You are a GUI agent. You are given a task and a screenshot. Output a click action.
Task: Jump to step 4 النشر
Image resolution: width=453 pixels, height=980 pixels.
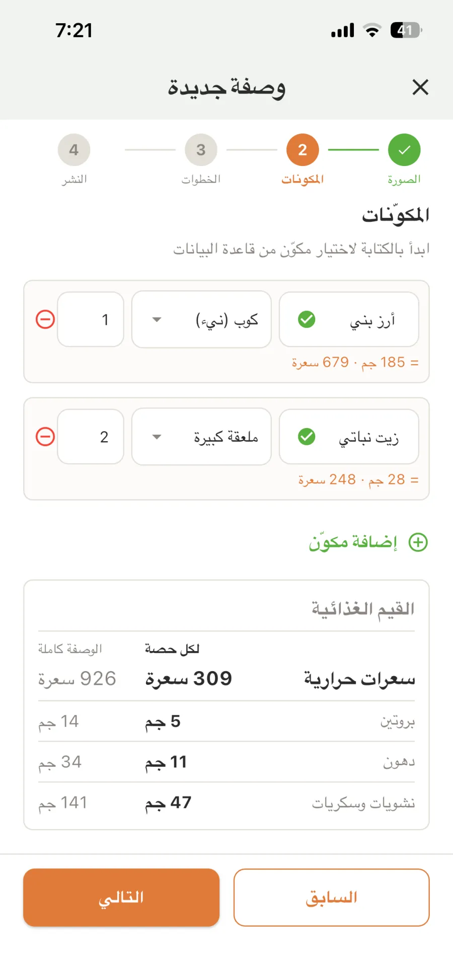click(x=74, y=150)
